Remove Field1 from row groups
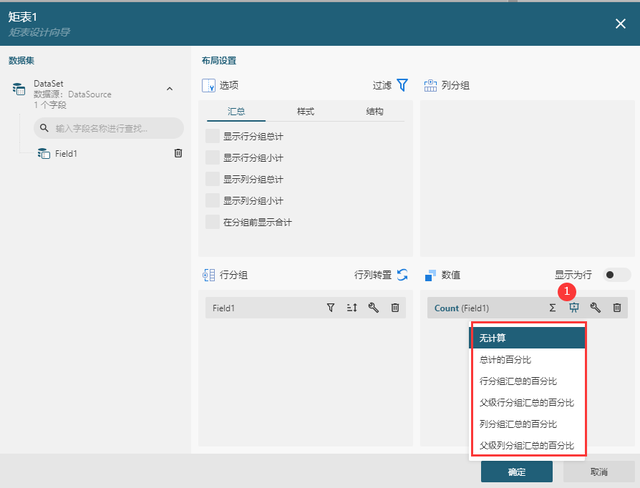 (395, 309)
